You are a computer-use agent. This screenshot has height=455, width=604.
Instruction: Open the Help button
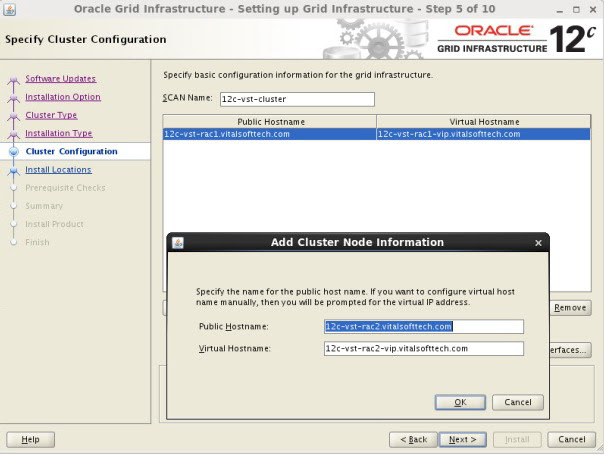tap(30, 440)
